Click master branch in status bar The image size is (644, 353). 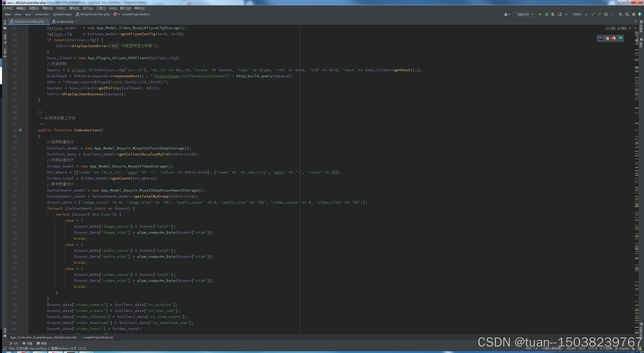[x=624, y=348]
